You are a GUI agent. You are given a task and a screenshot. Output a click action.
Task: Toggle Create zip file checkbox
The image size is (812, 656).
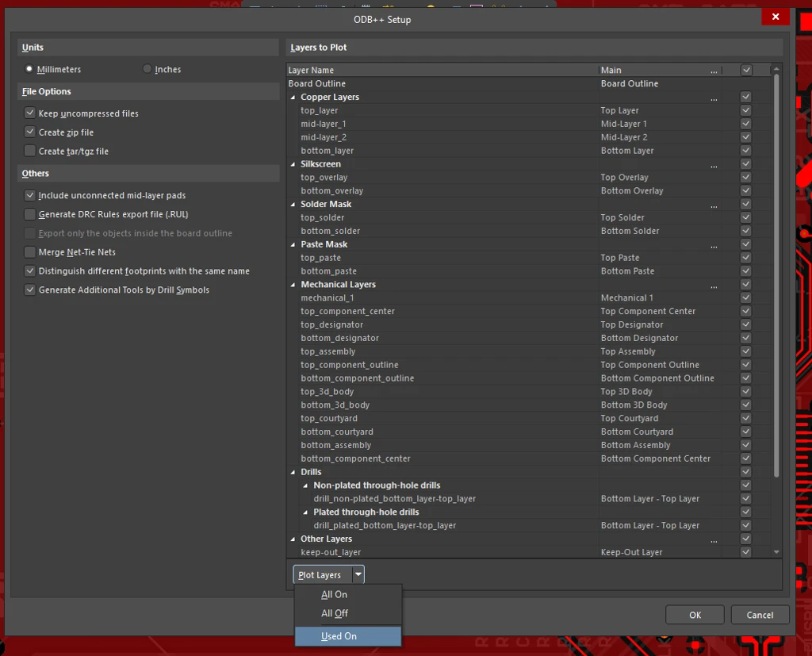coord(30,132)
